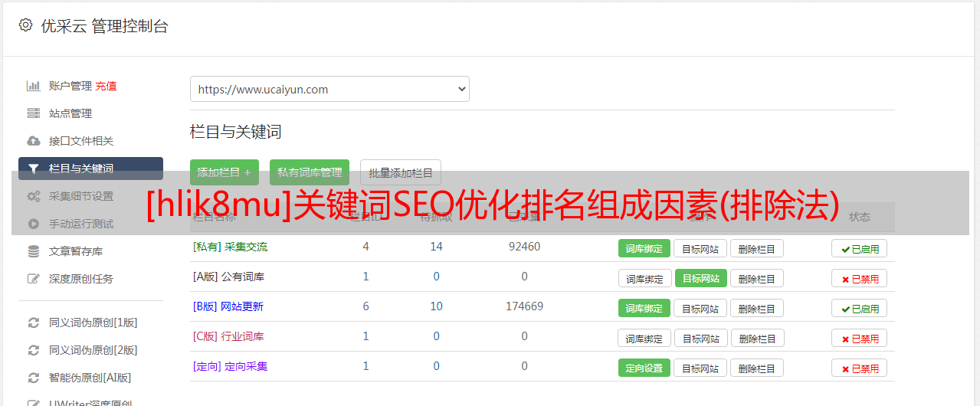
Task: Click the edit icon for 深度原创任务
Action: pyautogui.click(x=33, y=279)
